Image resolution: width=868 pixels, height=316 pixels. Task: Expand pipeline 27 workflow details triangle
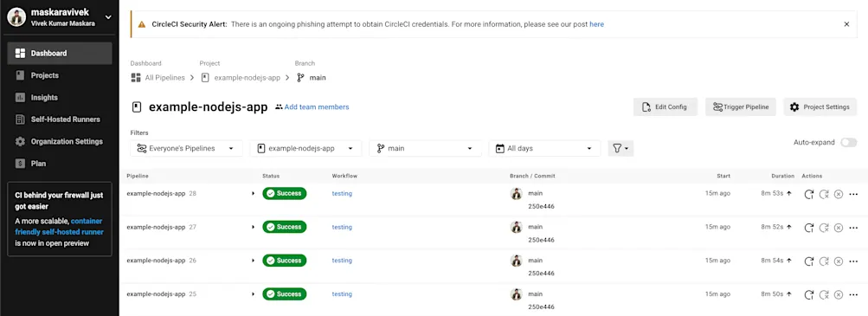(x=253, y=227)
